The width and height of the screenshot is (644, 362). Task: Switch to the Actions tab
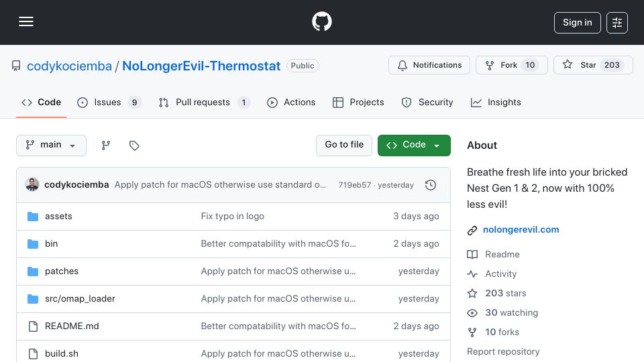291,102
